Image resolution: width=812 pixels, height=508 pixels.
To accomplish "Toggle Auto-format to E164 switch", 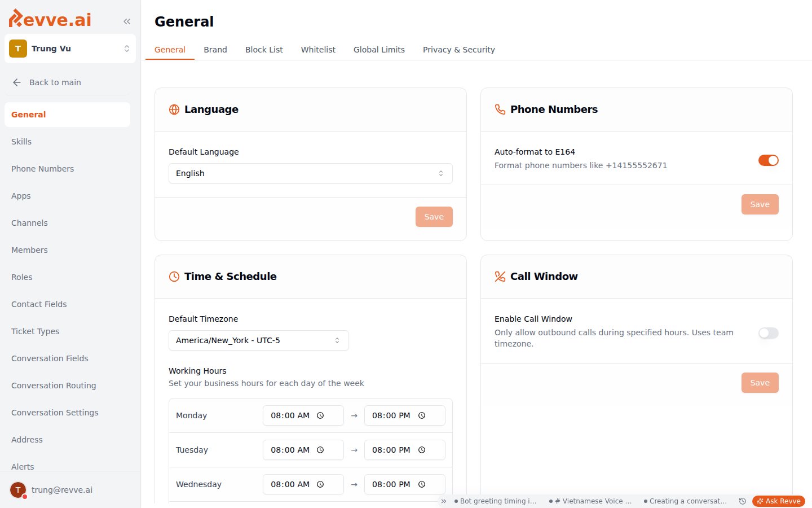I will pos(769,160).
